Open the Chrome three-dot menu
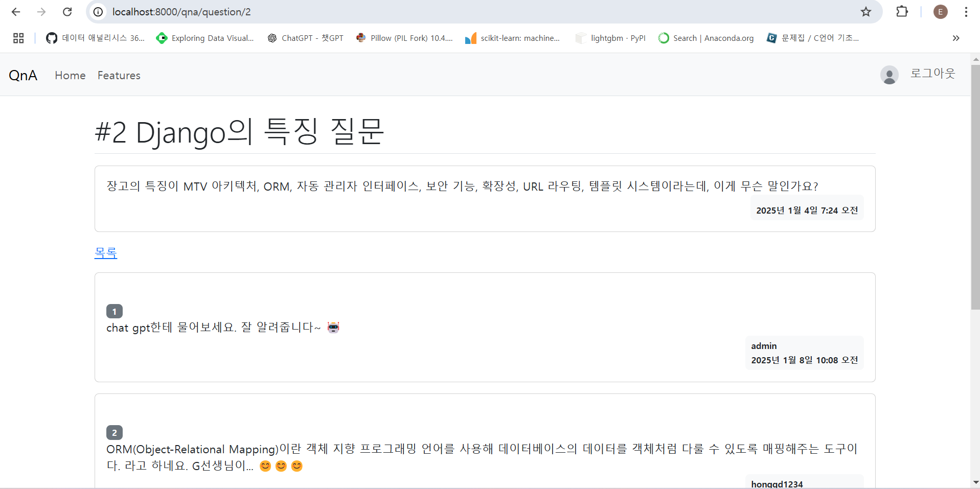Screen dimensions: 980x489 pos(966,12)
